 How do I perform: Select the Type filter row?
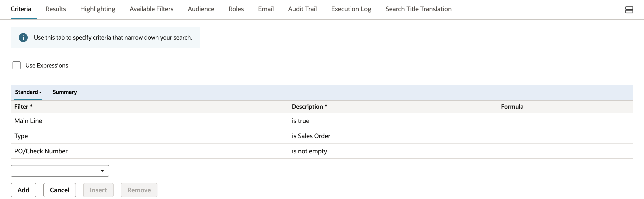(x=322, y=136)
